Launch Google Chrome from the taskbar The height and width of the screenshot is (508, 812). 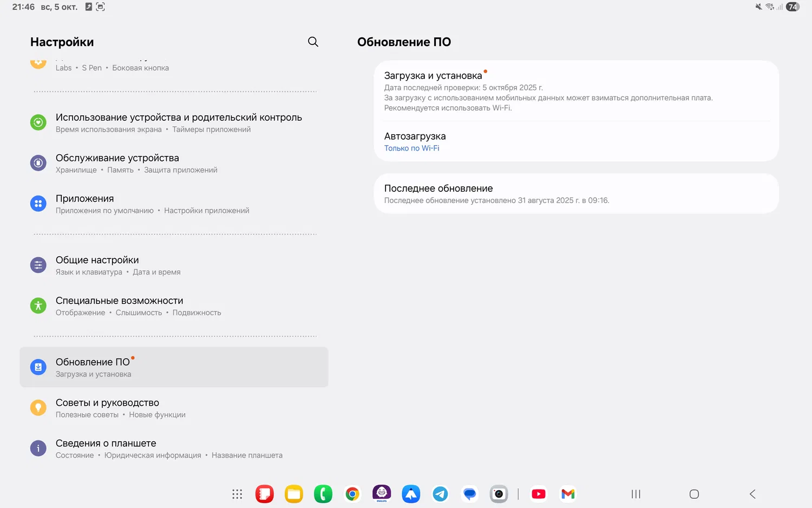pyautogui.click(x=352, y=494)
